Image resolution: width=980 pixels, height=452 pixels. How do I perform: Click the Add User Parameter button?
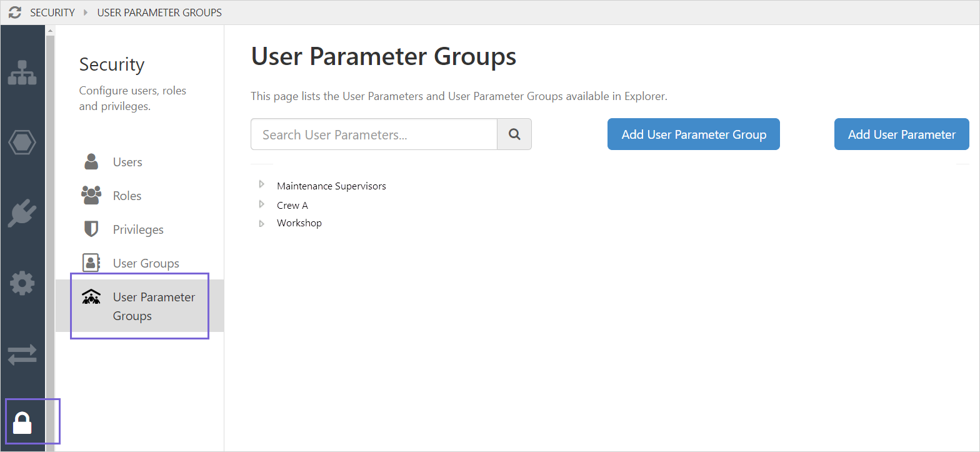coord(901,134)
